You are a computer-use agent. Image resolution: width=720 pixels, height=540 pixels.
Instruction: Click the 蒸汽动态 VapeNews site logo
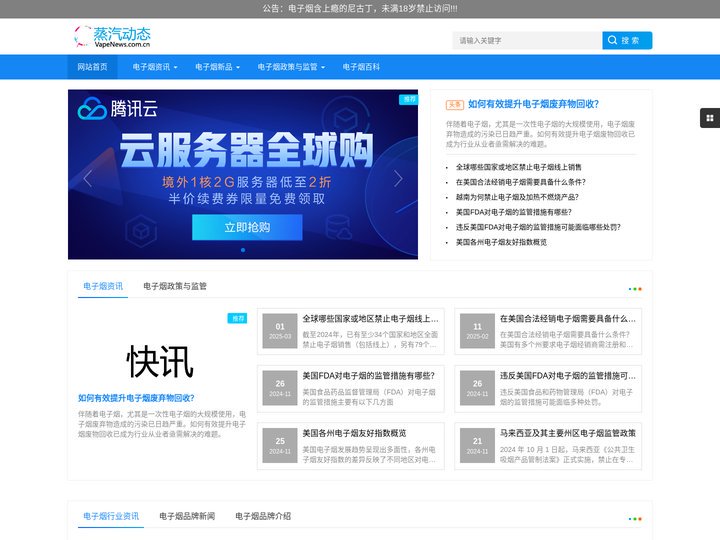pos(112,36)
